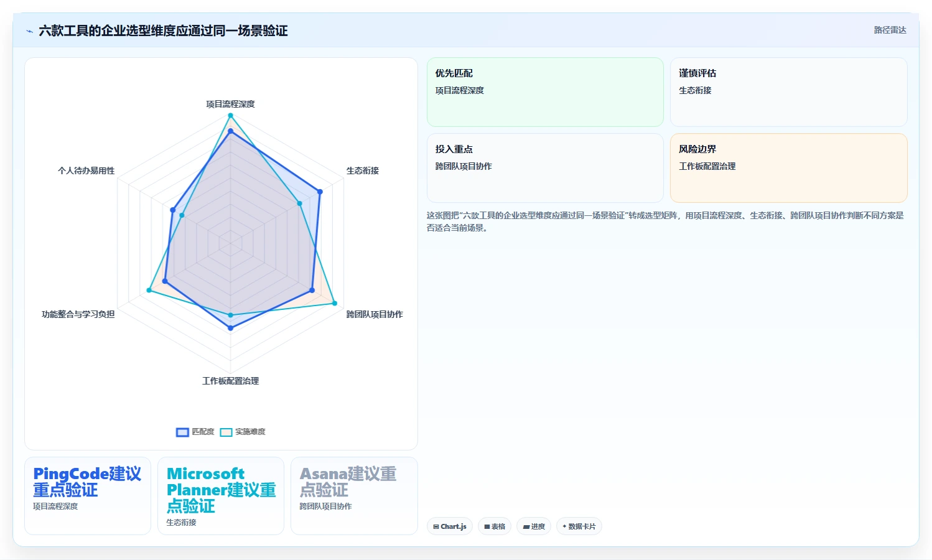Click 生态衔接 under the Microsoft Planner heading
The image size is (932, 560).
[x=181, y=523]
